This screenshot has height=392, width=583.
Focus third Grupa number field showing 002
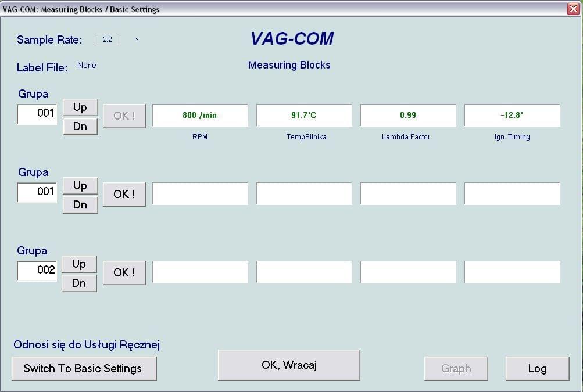click(x=37, y=271)
